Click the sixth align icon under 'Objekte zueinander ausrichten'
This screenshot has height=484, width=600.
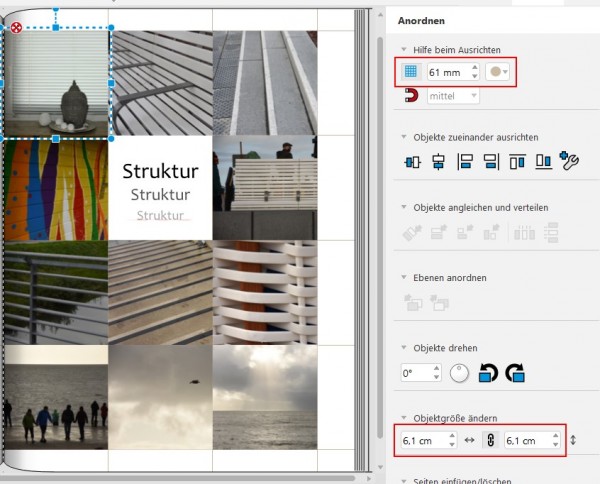[x=543, y=161]
